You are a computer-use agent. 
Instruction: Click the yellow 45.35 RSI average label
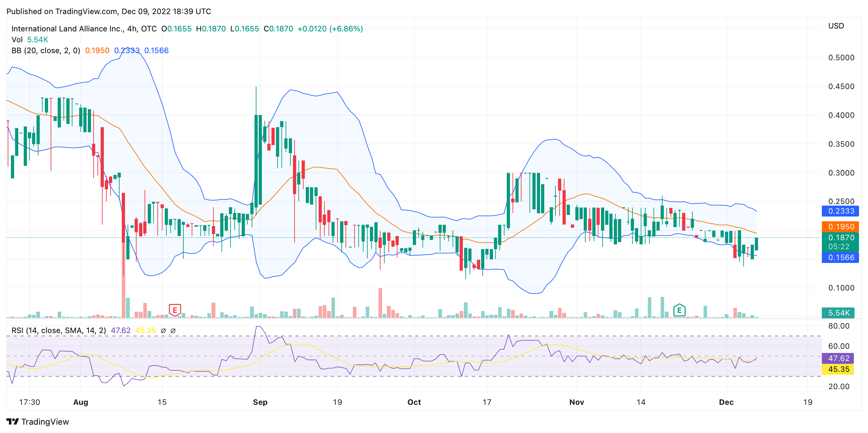tap(838, 369)
